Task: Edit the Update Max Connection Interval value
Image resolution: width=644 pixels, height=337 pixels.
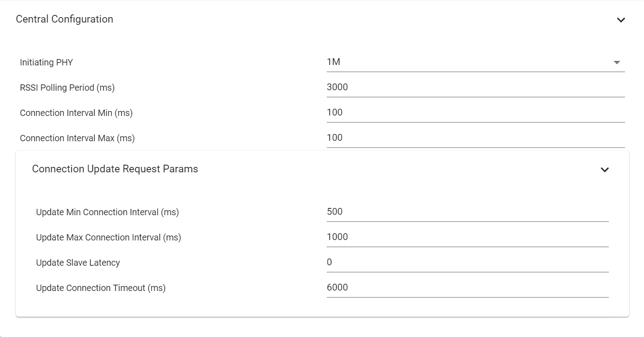Action: [467, 237]
